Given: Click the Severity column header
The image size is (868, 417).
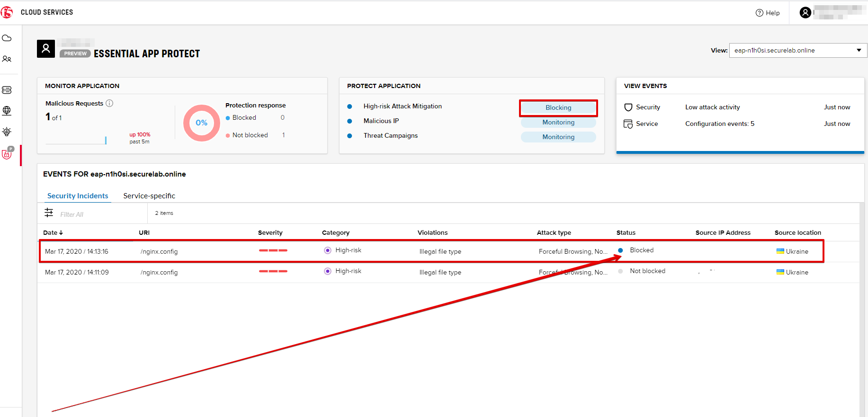Looking at the screenshot, I should point(270,233).
